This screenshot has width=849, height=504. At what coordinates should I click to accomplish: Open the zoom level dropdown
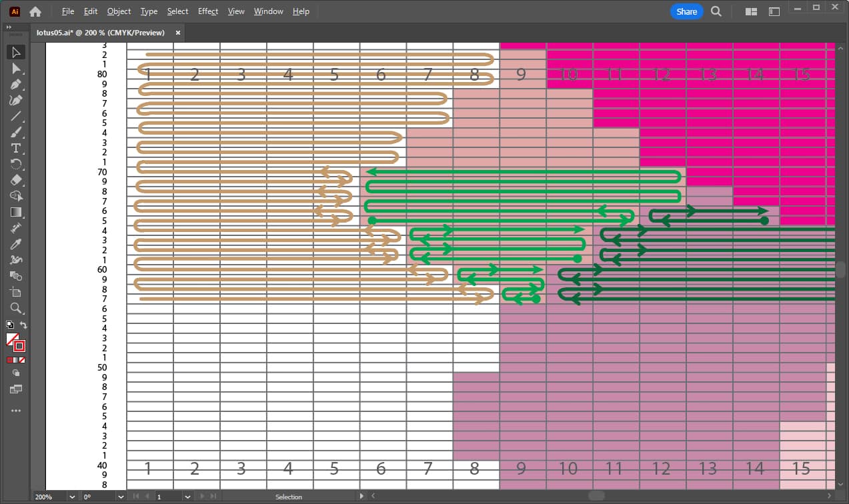point(71,497)
